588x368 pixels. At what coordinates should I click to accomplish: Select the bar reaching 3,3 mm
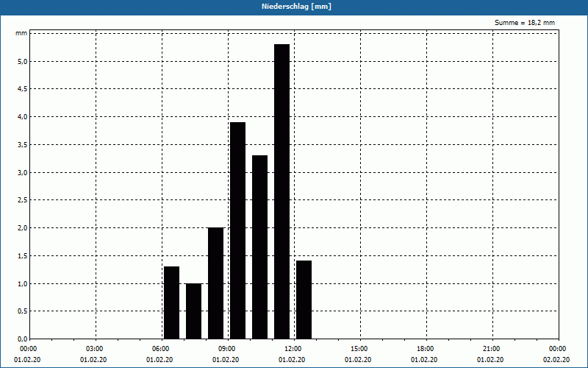[260, 247]
